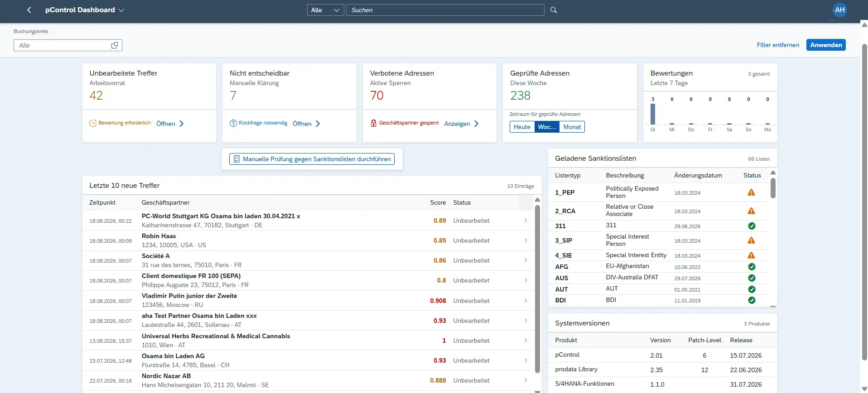Click the warning icon for 3_SIP list

[x=751, y=240]
